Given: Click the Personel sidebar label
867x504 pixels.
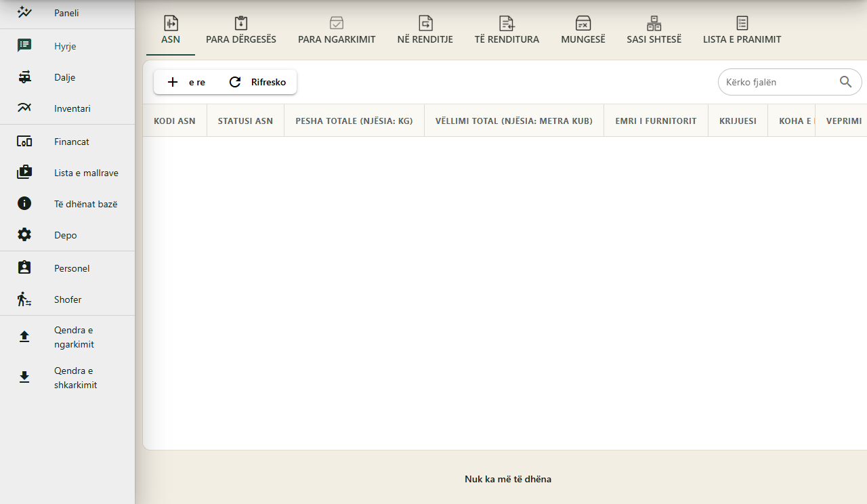Looking at the screenshot, I should tap(72, 268).
